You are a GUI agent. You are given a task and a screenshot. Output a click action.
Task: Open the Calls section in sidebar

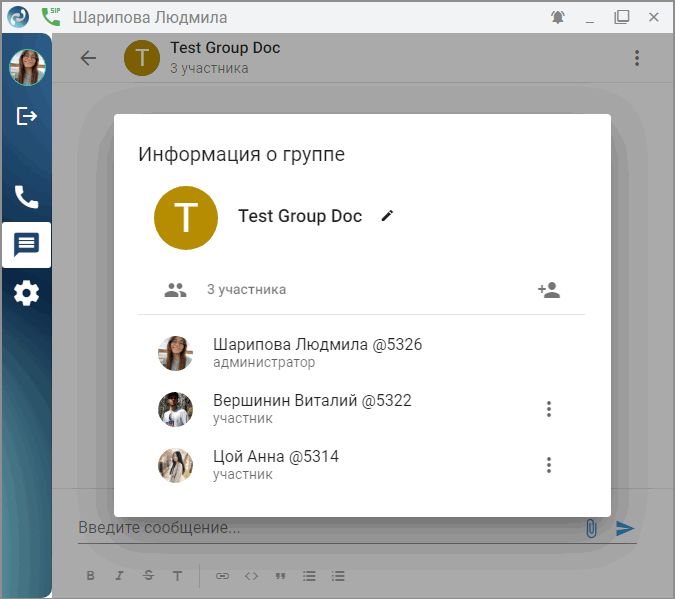[x=27, y=197]
